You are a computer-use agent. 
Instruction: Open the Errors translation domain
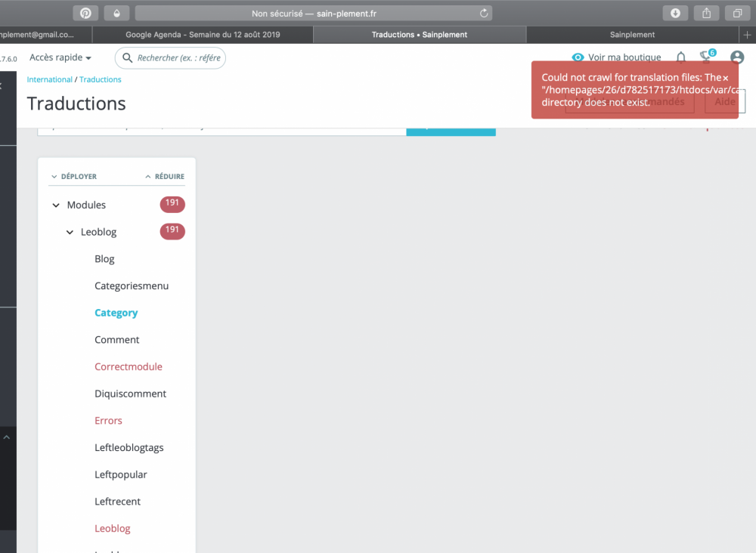pos(108,421)
